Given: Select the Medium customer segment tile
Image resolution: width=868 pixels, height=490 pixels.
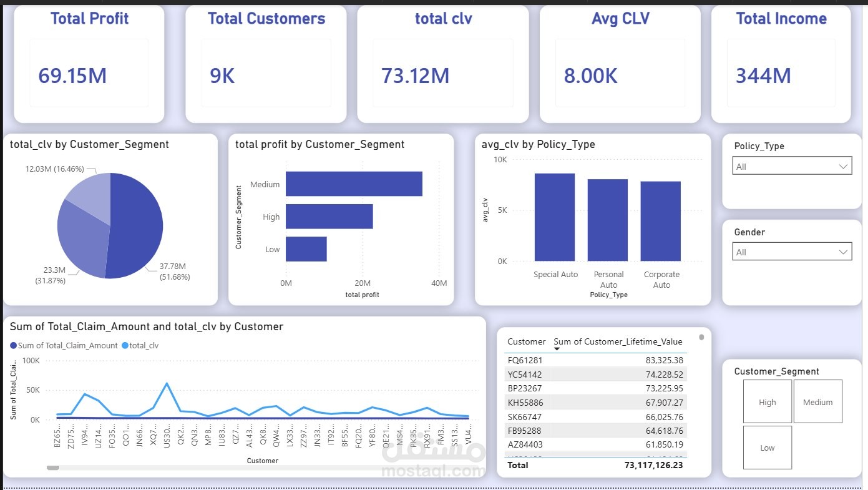Looking at the screenshot, I should (817, 402).
